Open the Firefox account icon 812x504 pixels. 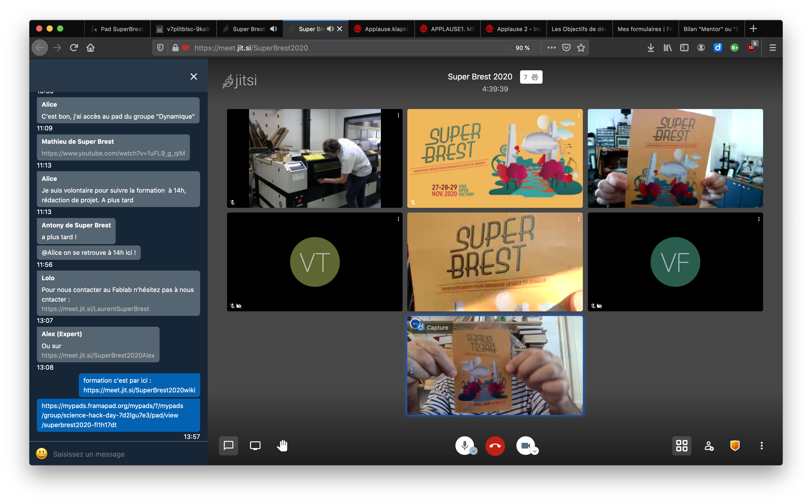click(701, 48)
